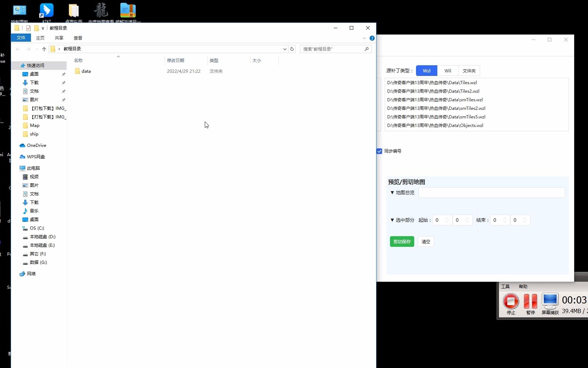
Task: Open the 工具 menu in recorder
Action: pos(505,286)
